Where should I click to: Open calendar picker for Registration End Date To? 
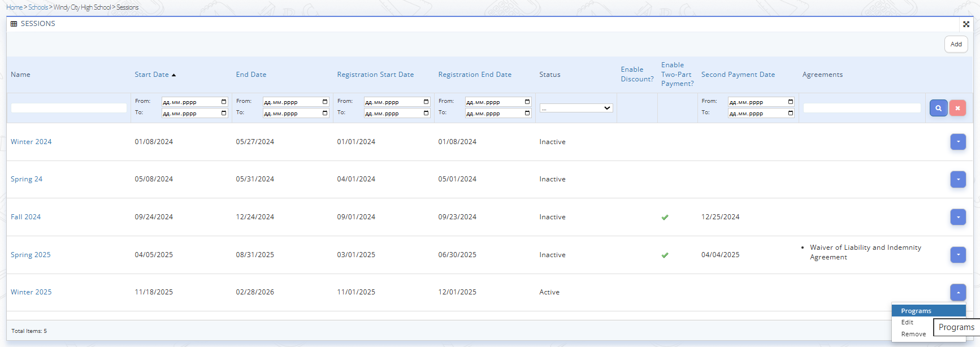tap(527, 113)
